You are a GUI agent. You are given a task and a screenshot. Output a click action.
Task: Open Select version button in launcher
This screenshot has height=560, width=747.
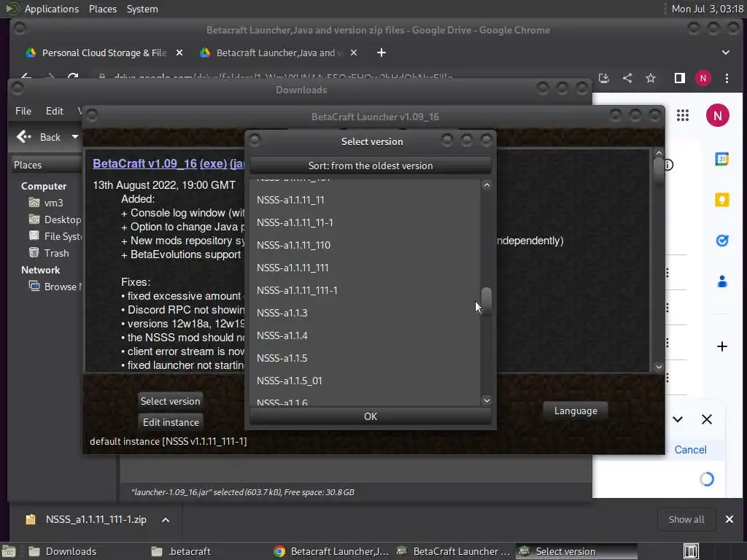170,401
